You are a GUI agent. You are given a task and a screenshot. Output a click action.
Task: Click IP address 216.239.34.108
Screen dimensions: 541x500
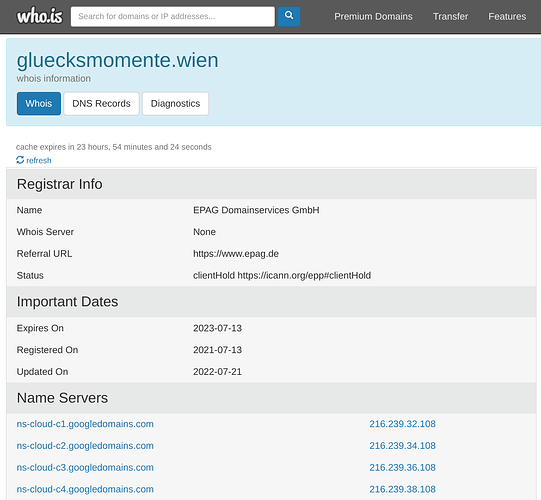[402, 445]
